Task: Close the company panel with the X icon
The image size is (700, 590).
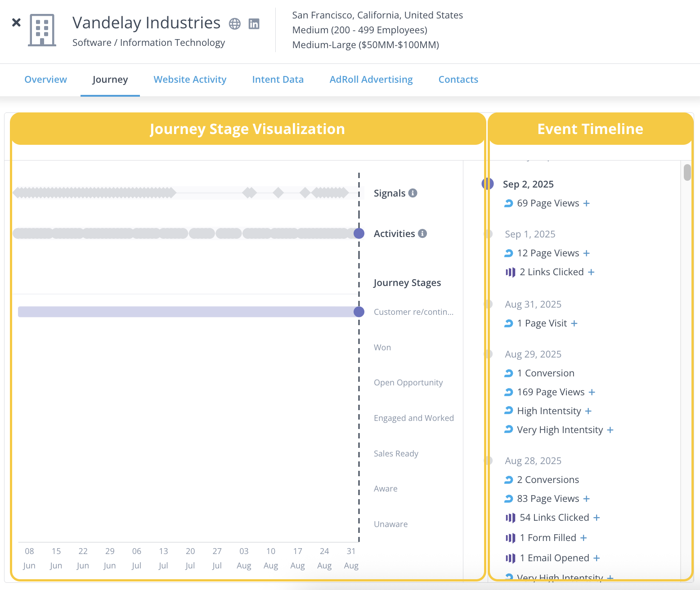Action: (x=16, y=22)
